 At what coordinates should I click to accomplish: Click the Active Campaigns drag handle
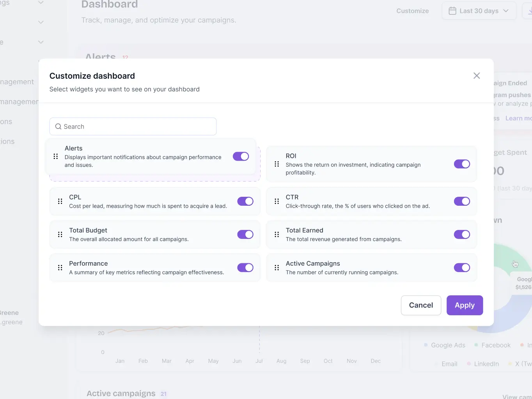277,267
